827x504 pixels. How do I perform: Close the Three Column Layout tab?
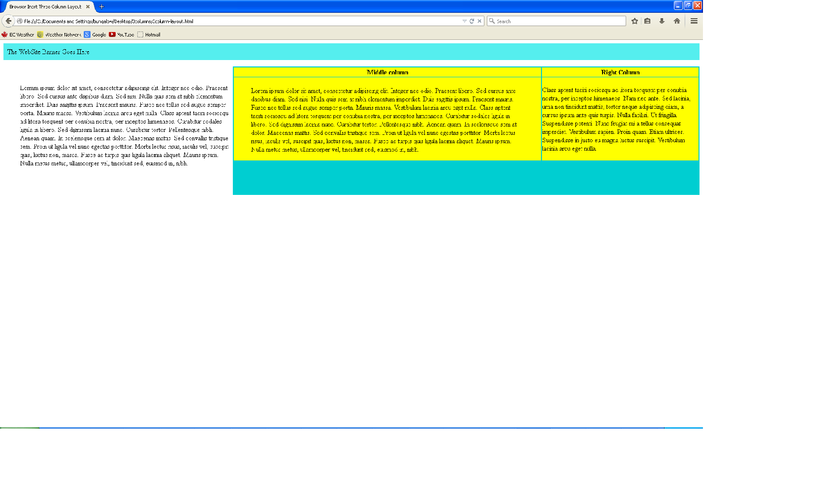coord(88,7)
